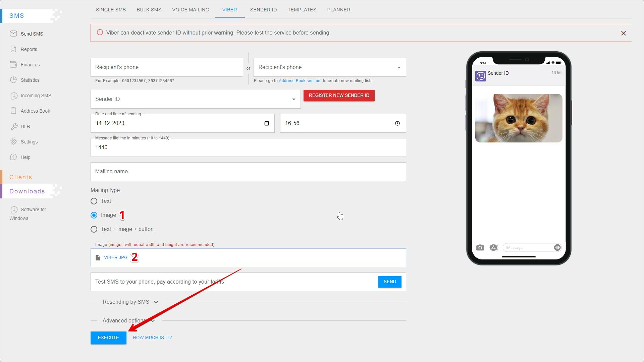Choose Text + image + button option

pyautogui.click(x=94, y=229)
